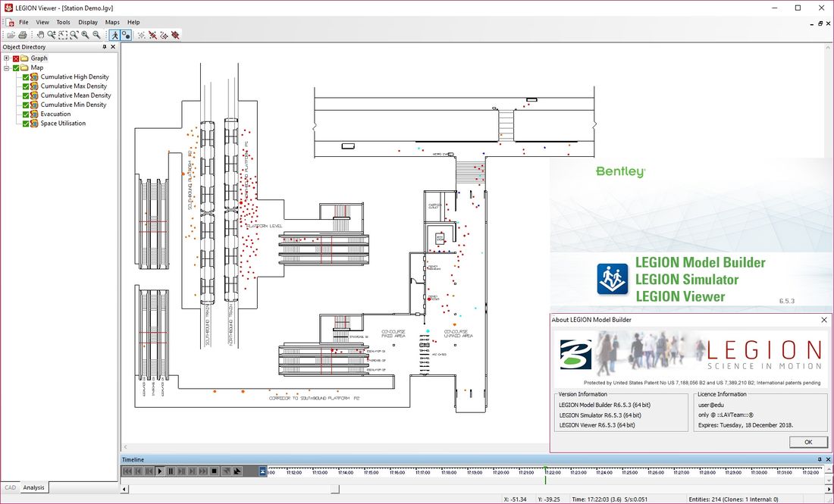Click the green timeline position marker
Image resolution: width=834 pixels, height=504 pixels.
545,474
